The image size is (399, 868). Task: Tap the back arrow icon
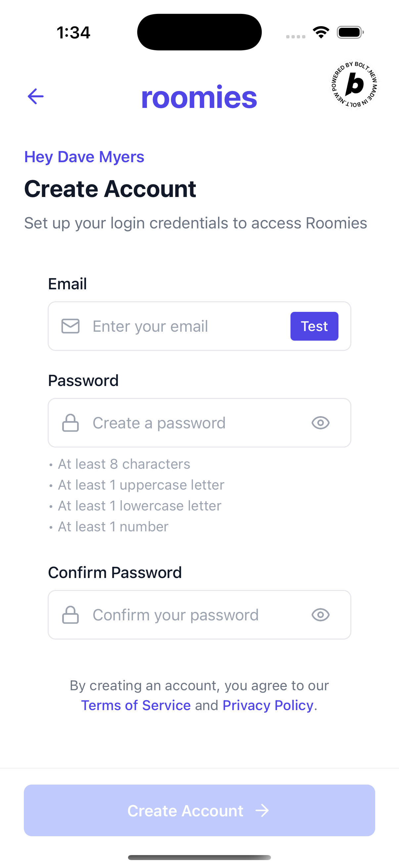point(36,96)
